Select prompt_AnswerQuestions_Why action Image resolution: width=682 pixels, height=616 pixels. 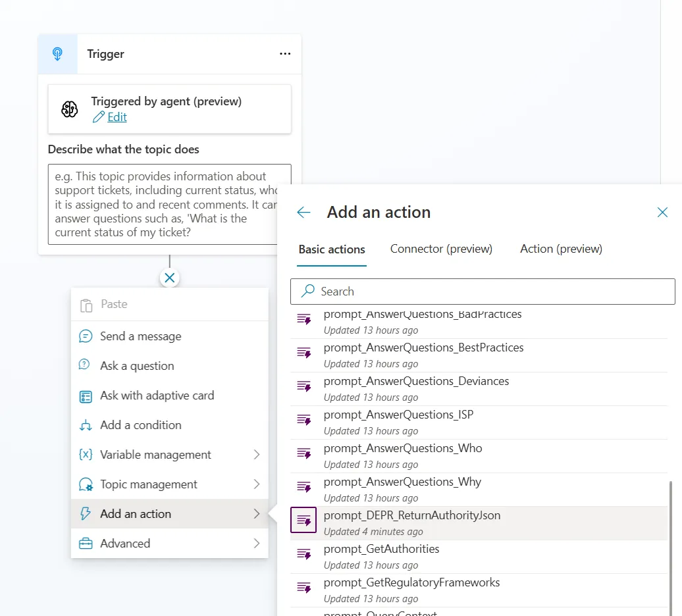479,490
